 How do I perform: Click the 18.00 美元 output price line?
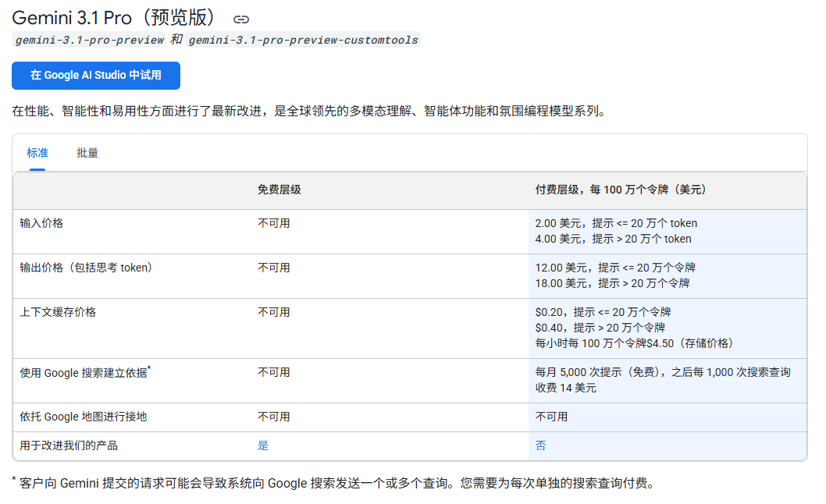click(x=612, y=284)
